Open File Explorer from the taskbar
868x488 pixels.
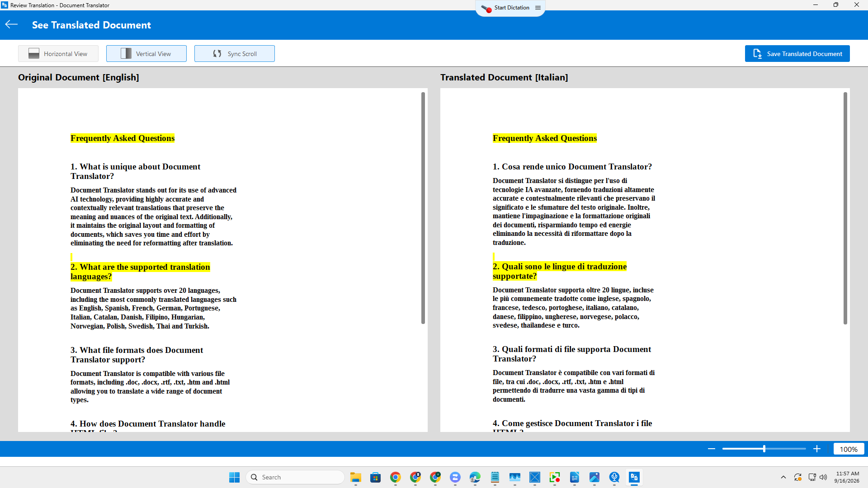(x=356, y=477)
